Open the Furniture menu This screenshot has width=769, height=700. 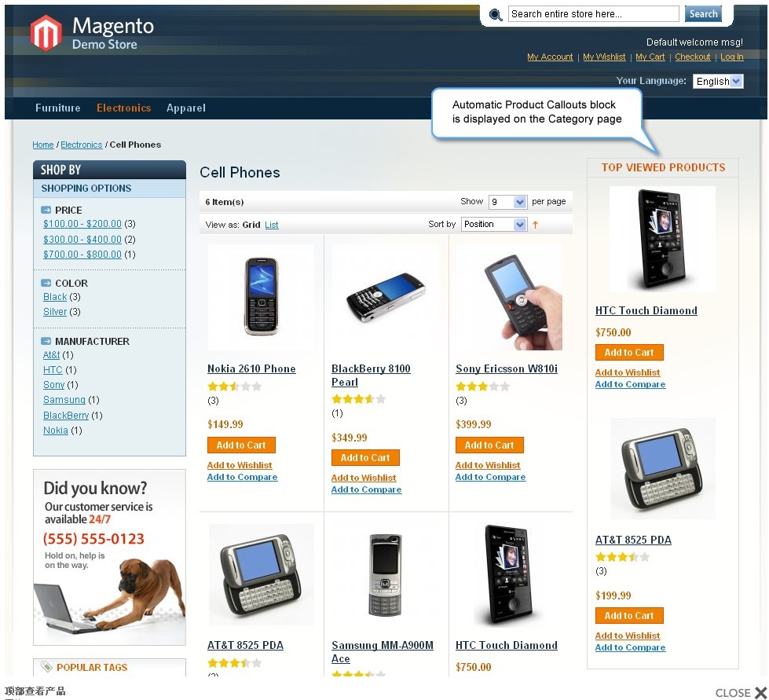tap(58, 108)
